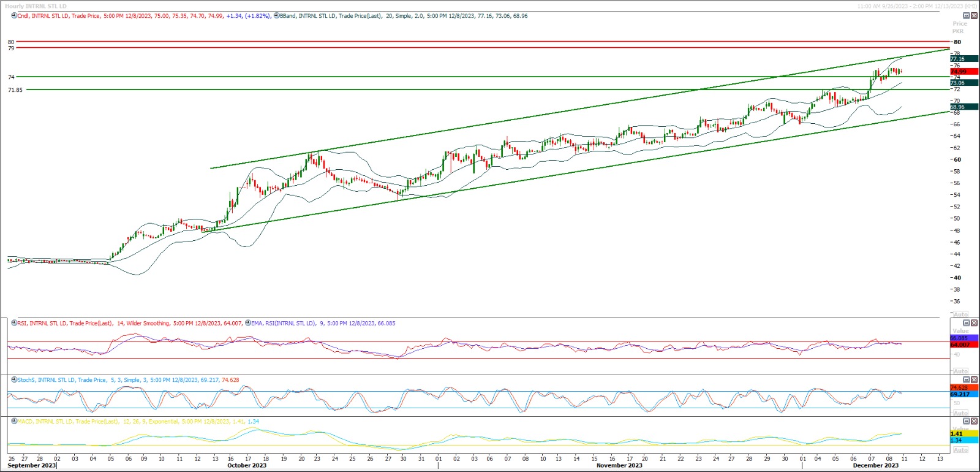
Task: Maximize the RSI indicator pane
Action: tap(967, 323)
